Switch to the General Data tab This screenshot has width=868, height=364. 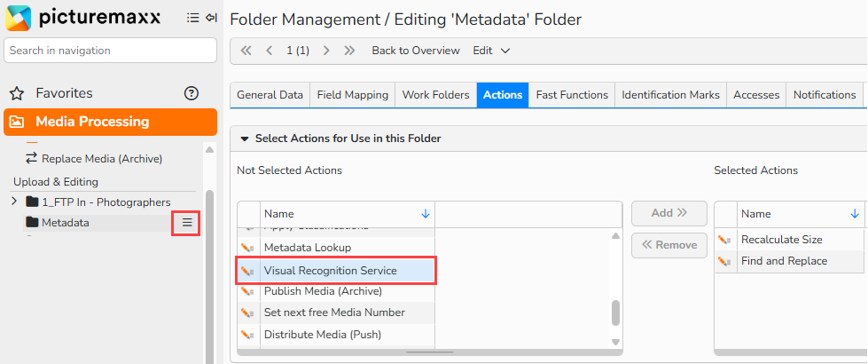pyautogui.click(x=270, y=95)
